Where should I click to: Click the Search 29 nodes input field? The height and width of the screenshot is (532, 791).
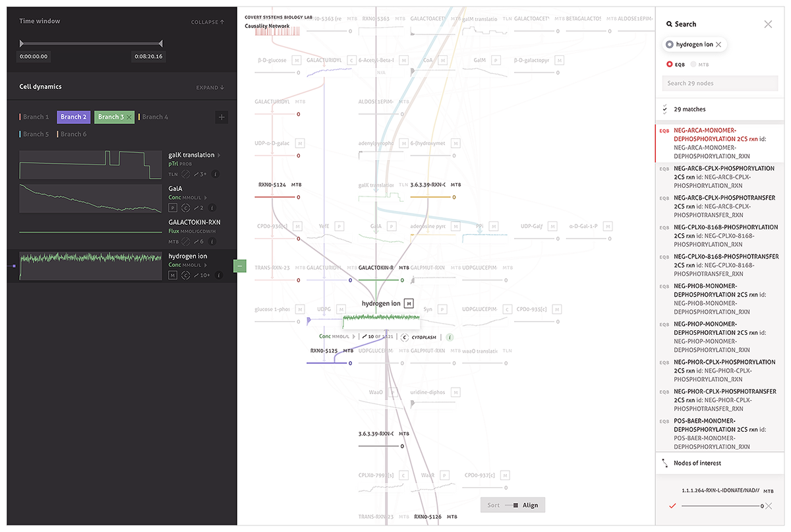pos(720,83)
